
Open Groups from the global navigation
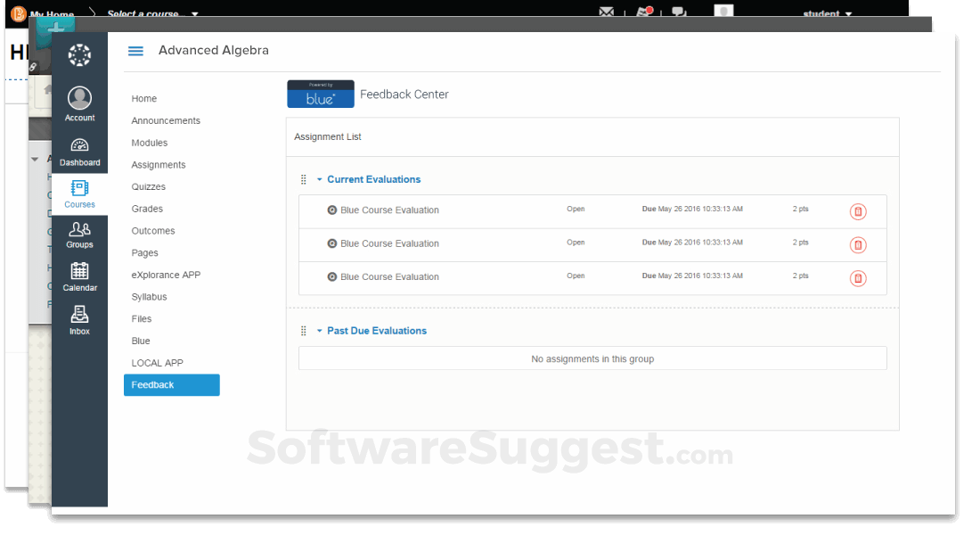coord(79,233)
